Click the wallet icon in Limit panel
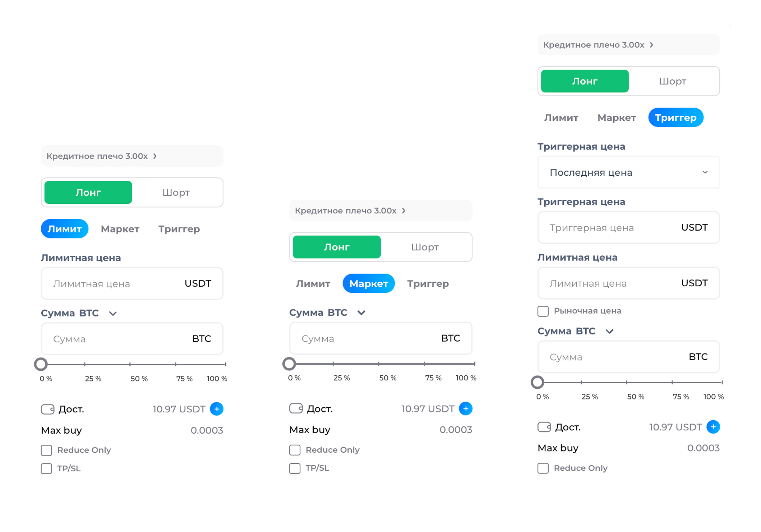The image size is (761, 532). [x=47, y=409]
